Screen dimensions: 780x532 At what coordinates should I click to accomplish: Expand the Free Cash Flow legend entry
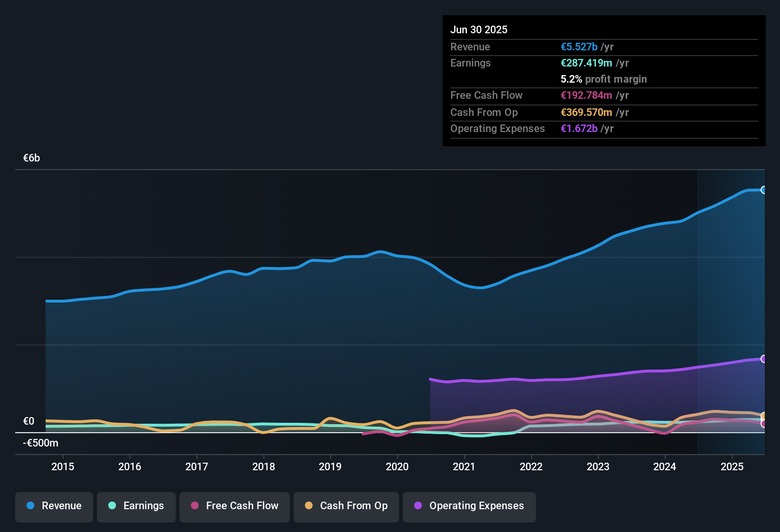(x=234, y=506)
